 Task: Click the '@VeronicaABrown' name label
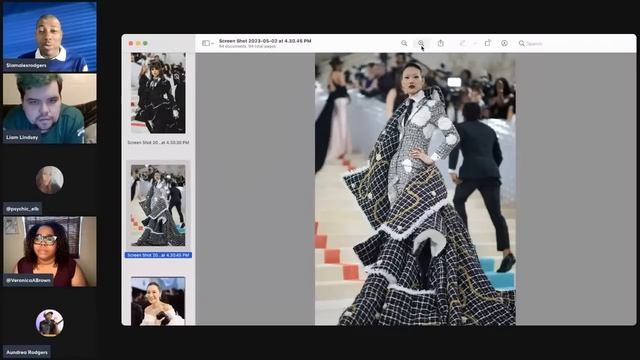coord(28,280)
